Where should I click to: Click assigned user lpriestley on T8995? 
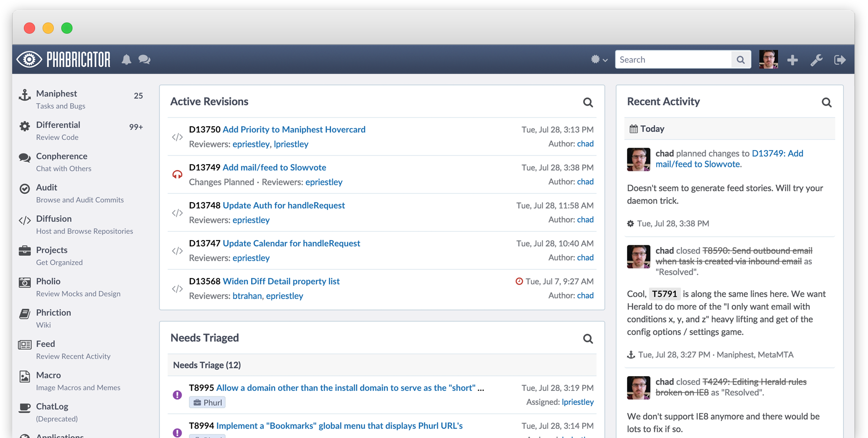(578, 402)
